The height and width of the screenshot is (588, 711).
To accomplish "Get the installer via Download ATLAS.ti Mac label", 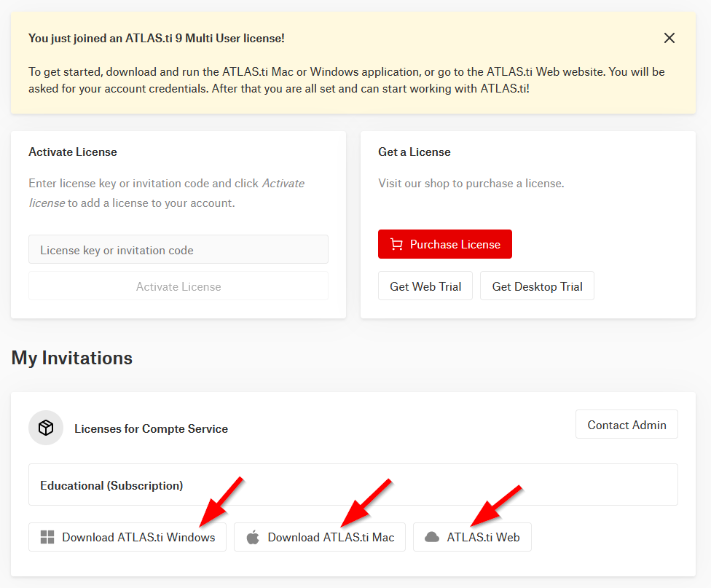I will click(331, 538).
